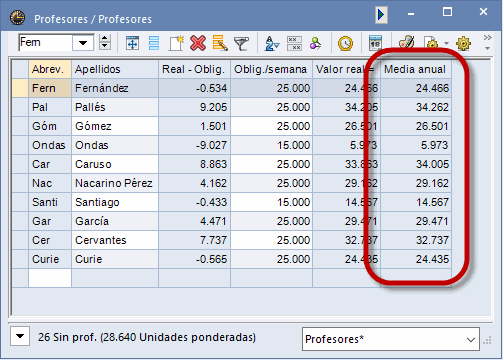Open the color palette icon

(x=406, y=43)
